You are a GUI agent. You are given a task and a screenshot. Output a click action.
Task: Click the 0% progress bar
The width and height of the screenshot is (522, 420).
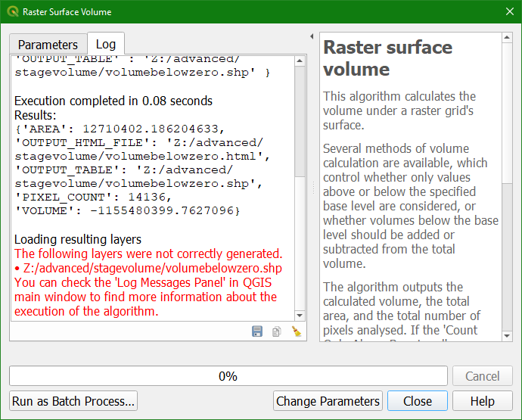tap(228, 376)
